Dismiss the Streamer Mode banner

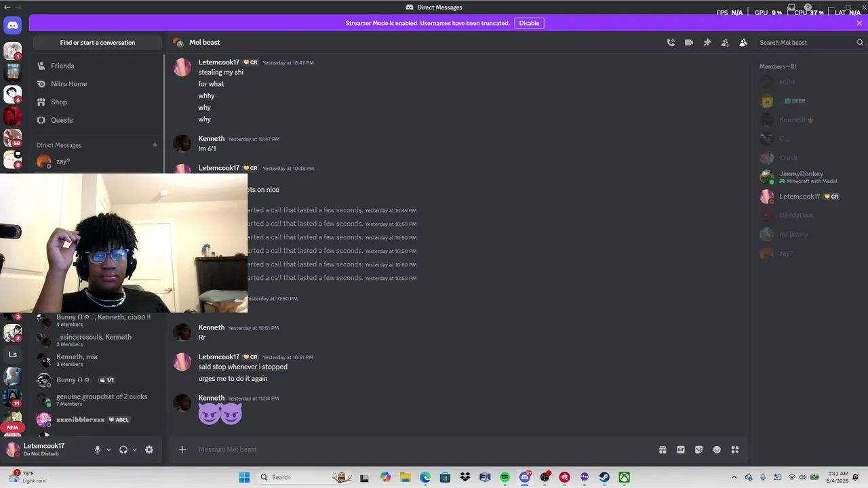coord(859,23)
